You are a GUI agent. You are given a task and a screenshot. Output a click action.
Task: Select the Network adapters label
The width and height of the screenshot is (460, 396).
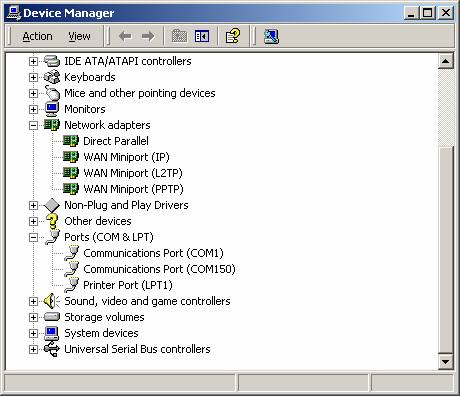click(107, 125)
